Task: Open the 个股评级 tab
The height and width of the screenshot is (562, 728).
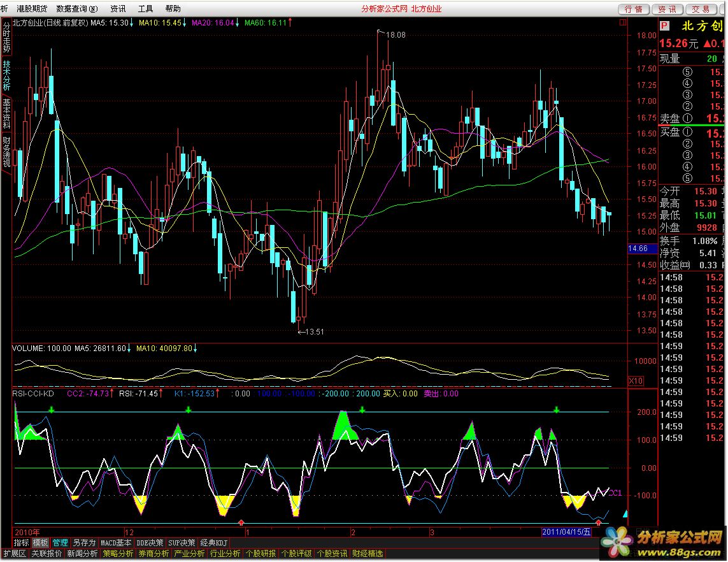Action: [297, 553]
